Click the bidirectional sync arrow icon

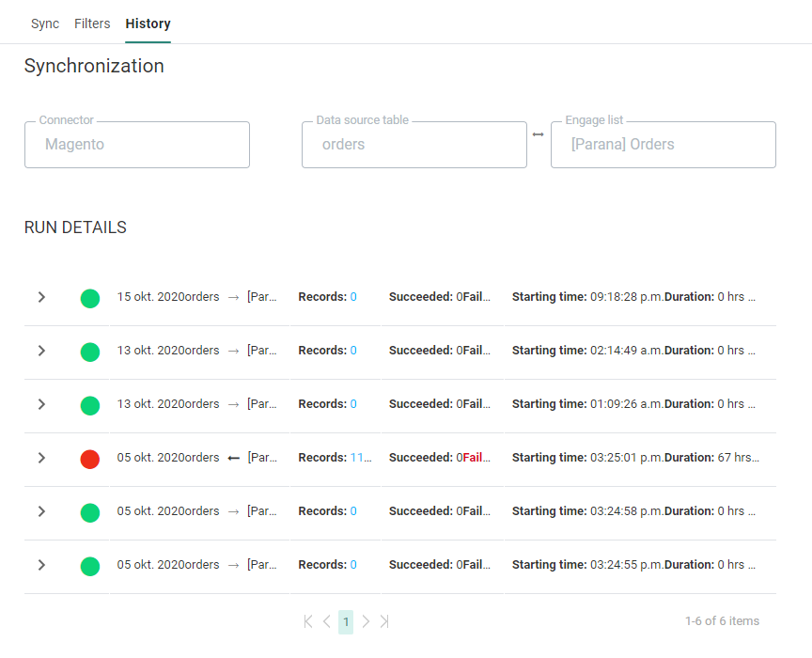click(x=539, y=134)
